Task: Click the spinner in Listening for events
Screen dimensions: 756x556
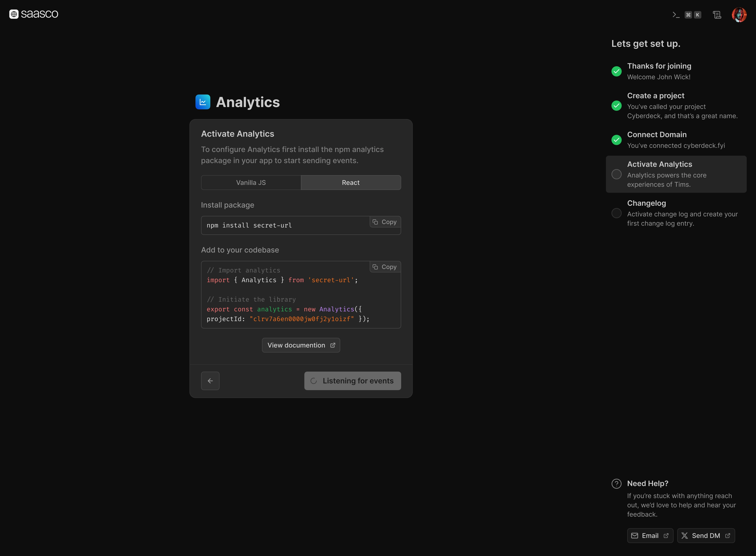Action: click(314, 381)
